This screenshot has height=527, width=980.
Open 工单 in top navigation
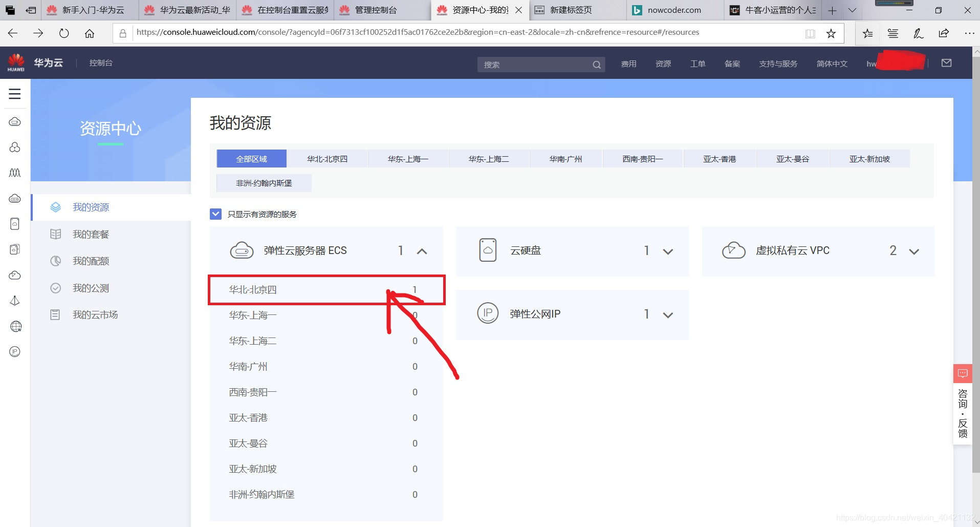(698, 64)
